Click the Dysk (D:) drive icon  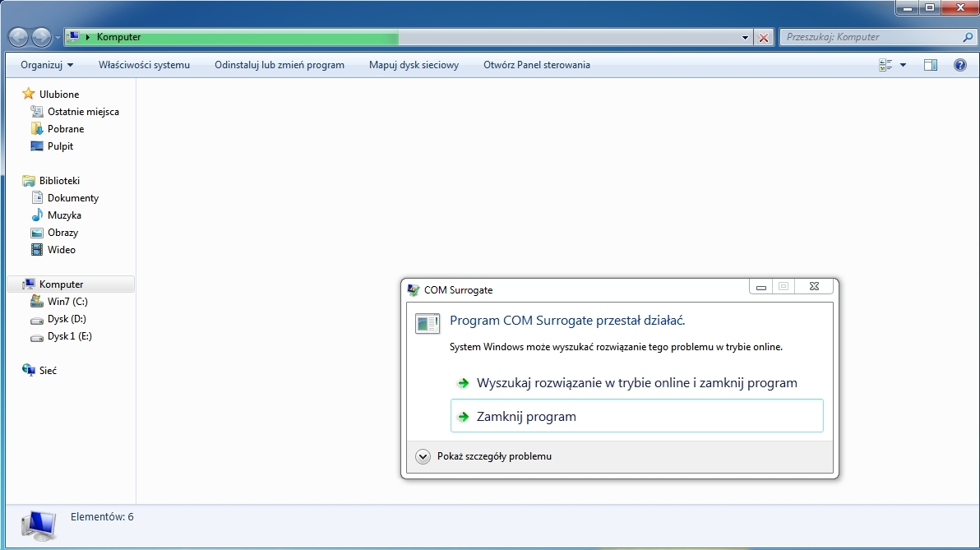37,319
